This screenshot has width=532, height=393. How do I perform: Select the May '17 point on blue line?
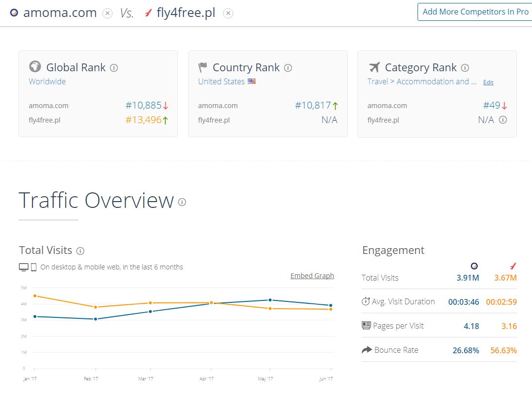pyautogui.click(x=270, y=300)
